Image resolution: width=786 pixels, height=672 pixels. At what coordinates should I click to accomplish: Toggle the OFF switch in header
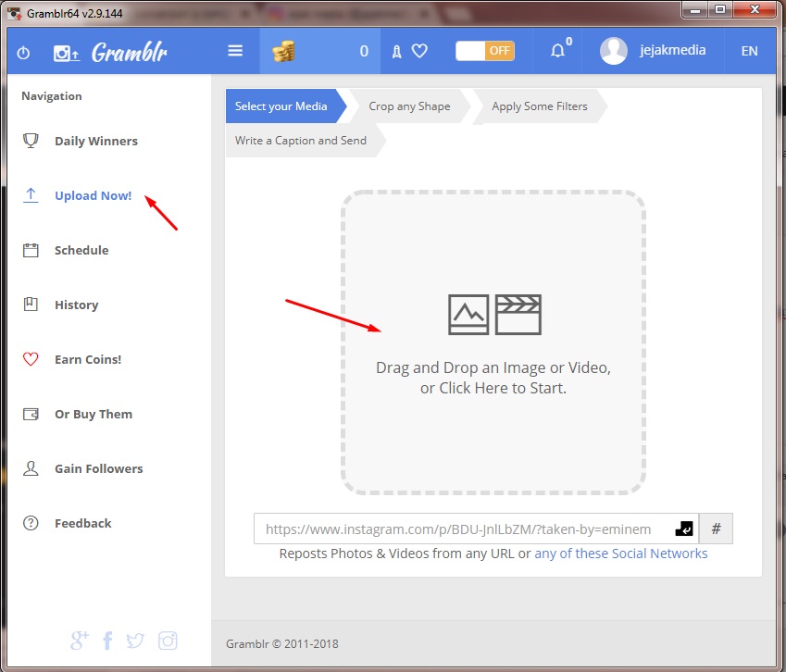[485, 51]
